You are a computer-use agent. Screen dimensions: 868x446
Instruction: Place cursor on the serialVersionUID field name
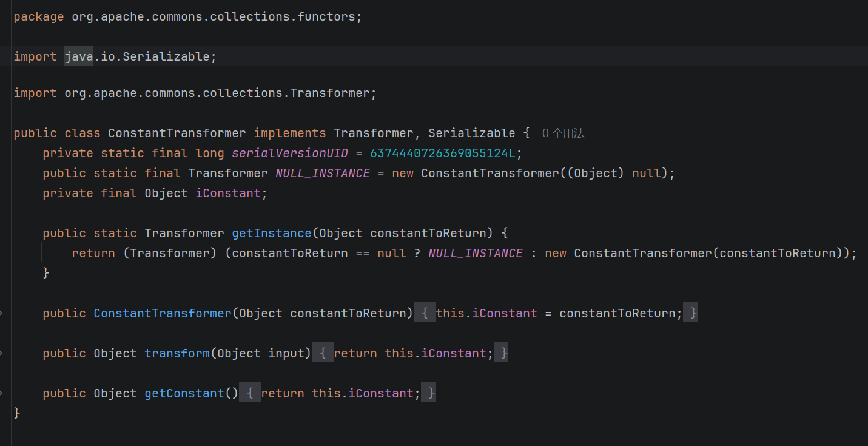click(x=290, y=153)
